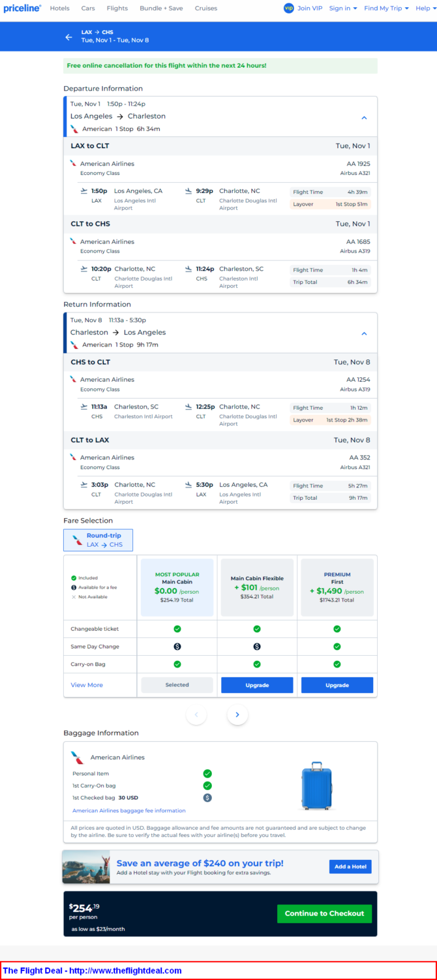Image resolution: width=437 pixels, height=980 pixels.
Task: Click the landing plane icon at 9:29p
Action: click(188, 191)
